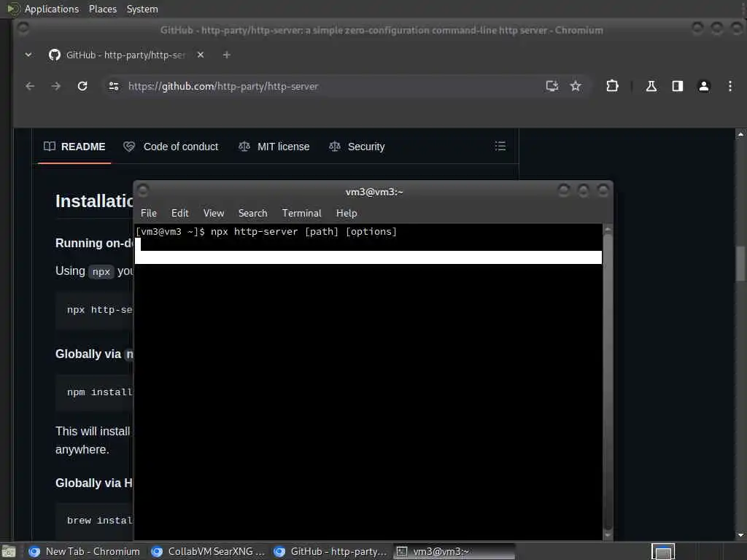Click the GitHub page scrollbar thumb
The image size is (747, 560).
740,263
